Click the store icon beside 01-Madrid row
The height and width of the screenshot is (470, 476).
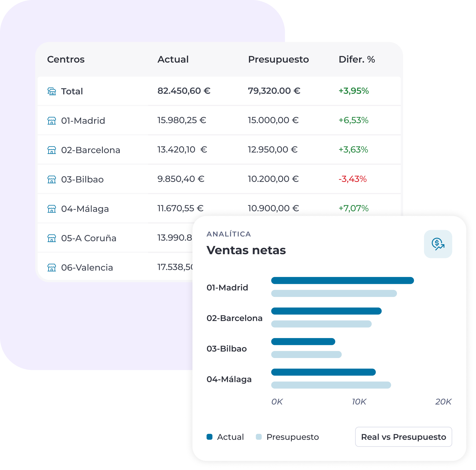pyautogui.click(x=52, y=121)
